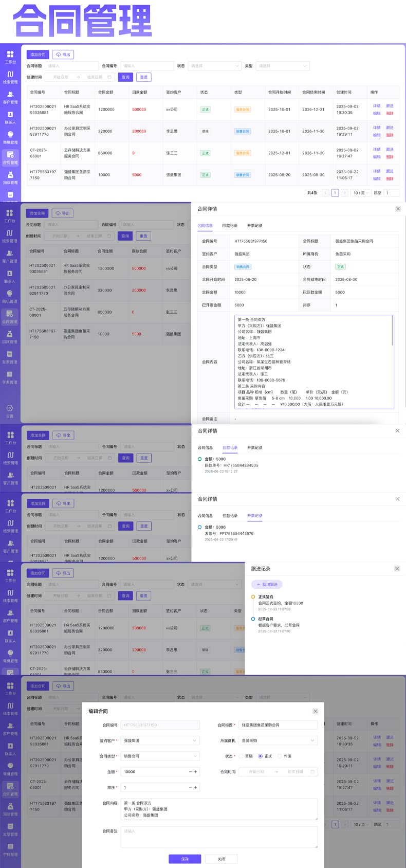Select 开票记录 tab in panel showing 发票号
Image resolution: width=406 pixels, height=868 pixels.
pos(254,516)
